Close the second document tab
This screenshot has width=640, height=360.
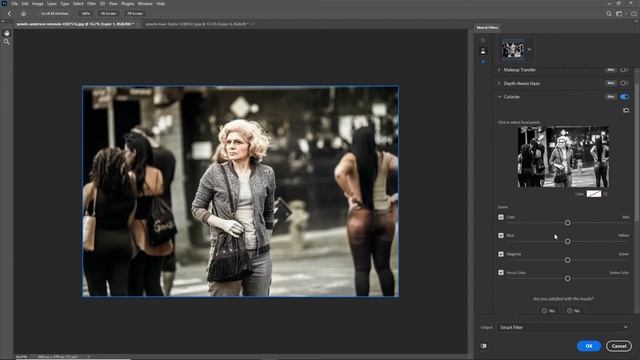(252, 24)
